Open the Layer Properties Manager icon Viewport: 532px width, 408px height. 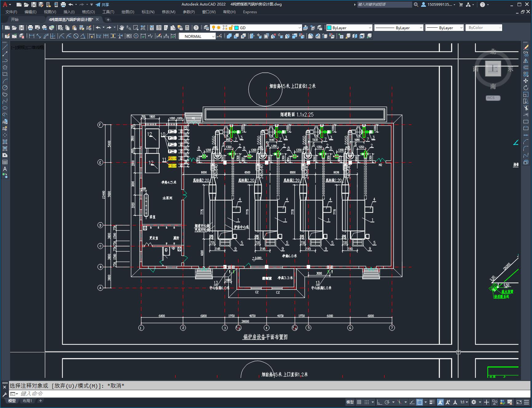[x=206, y=28]
